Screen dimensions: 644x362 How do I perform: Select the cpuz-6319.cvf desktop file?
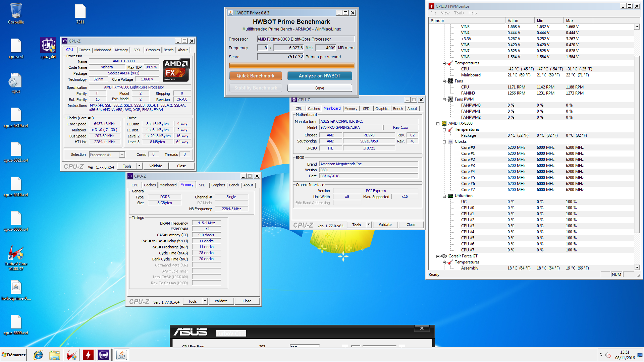16,117
